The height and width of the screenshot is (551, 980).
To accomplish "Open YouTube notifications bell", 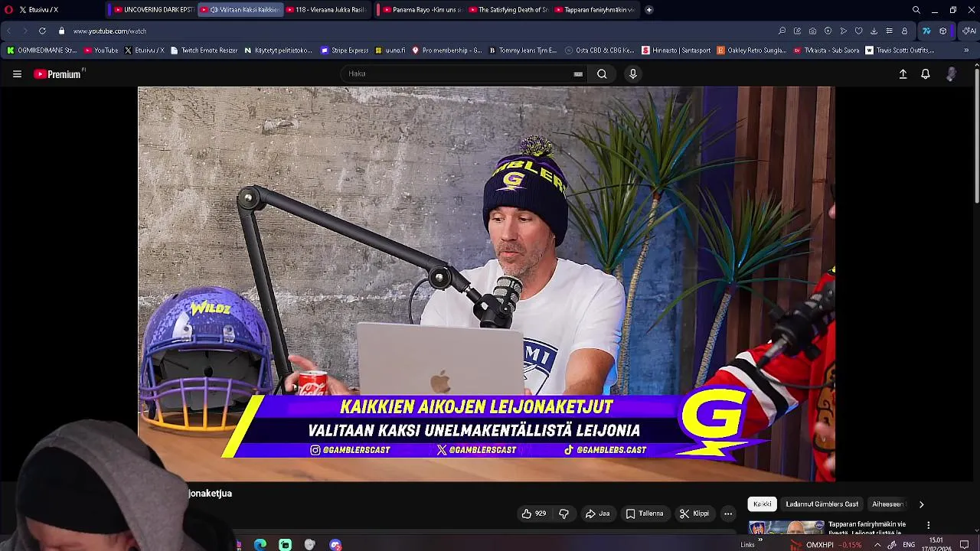I will tap(926, 74).
